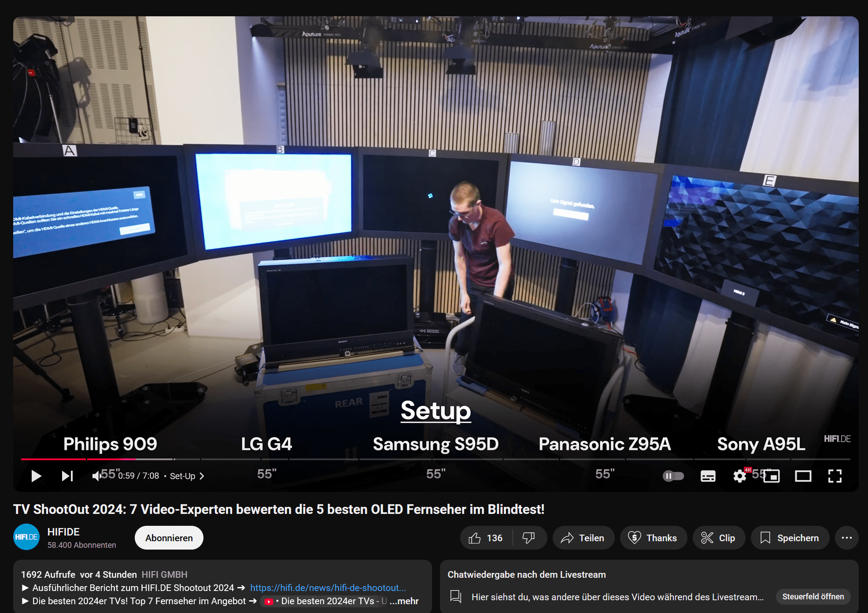This screenshot has height=613, width=868.
Task: Enter fullscreen mode
Action: pos(835,476)
